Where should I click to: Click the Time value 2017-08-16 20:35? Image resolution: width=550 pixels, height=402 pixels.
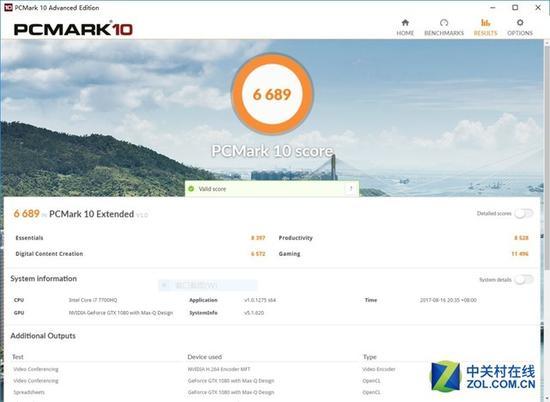448,300
